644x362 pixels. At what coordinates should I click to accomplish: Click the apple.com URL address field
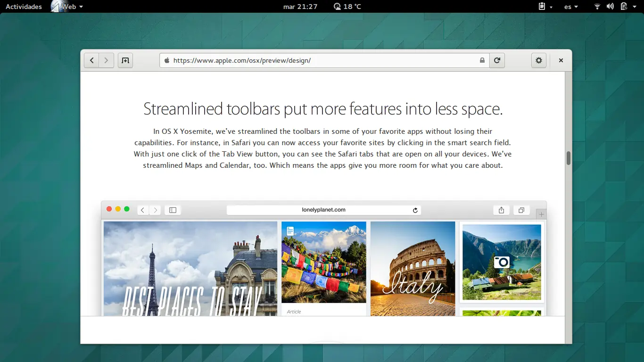[324, 60]
